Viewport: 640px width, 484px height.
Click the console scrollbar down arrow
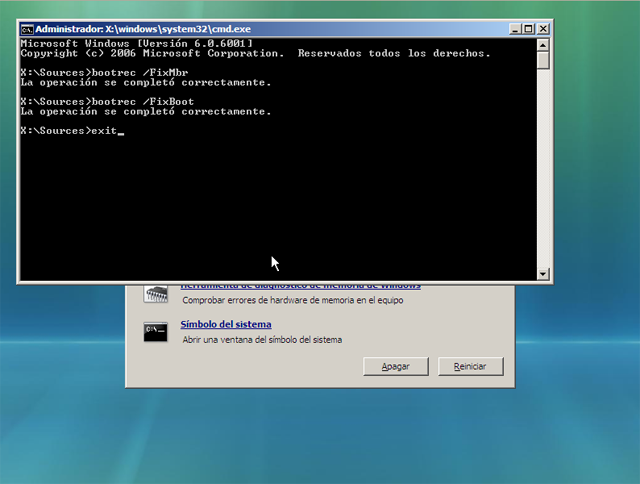543,274
